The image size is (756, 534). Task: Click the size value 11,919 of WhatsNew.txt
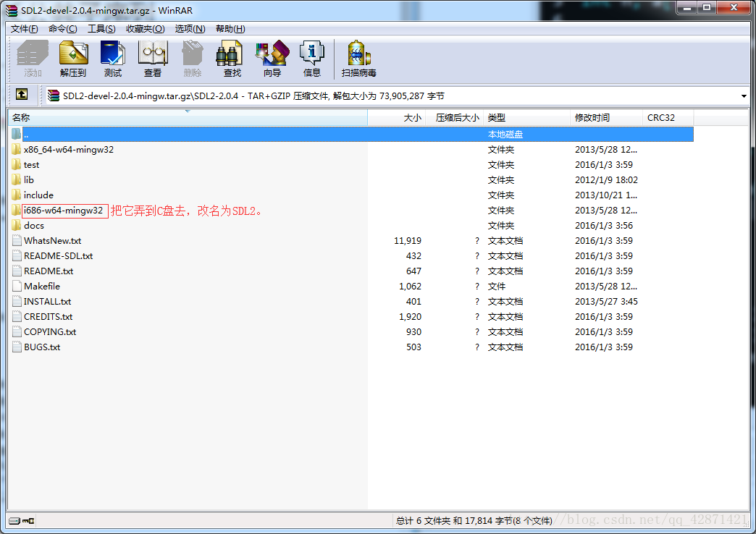pos(408,240)
